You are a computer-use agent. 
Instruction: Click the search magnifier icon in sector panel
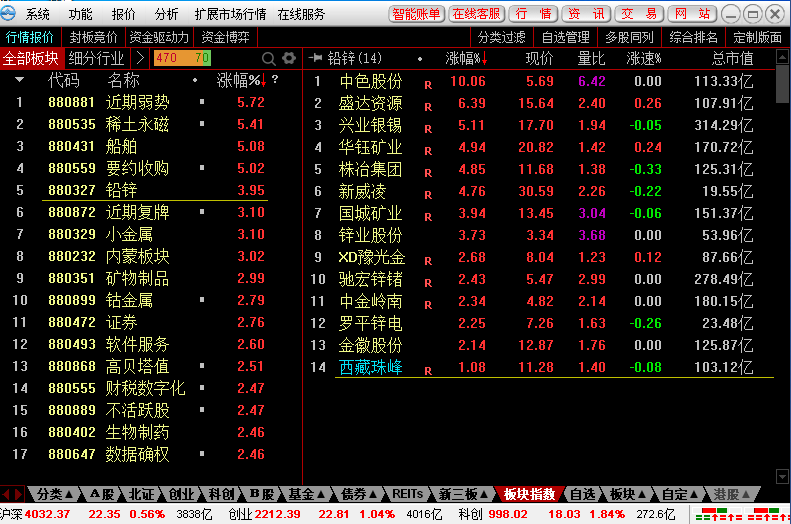(x=268, y=59)
